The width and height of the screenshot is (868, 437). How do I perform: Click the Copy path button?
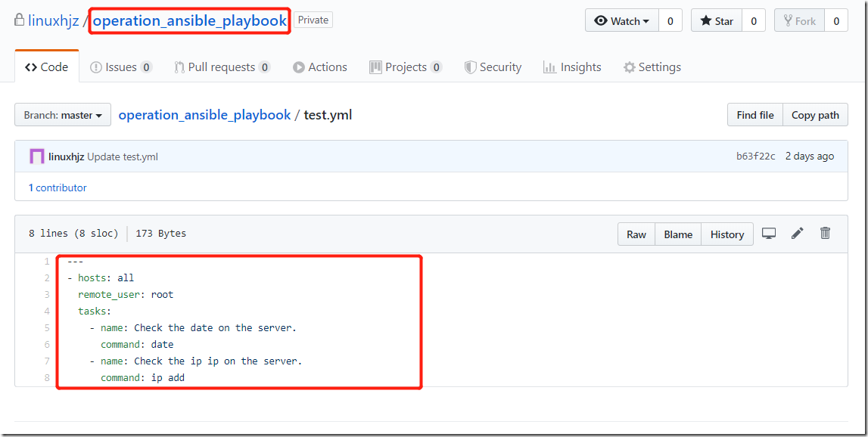(x=816, y=115)
